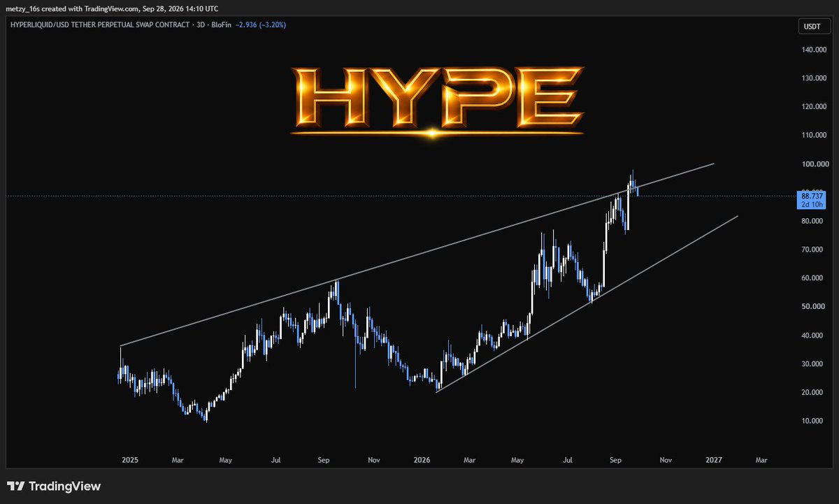Screen dimensions: 839x504
Task: Click the 20.000 price axis label
Action: coord(811,392)
